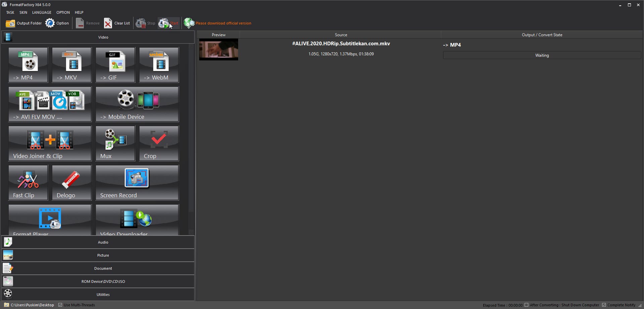Click the preview thumbnail of the MKV file

[x=219, y=49]
